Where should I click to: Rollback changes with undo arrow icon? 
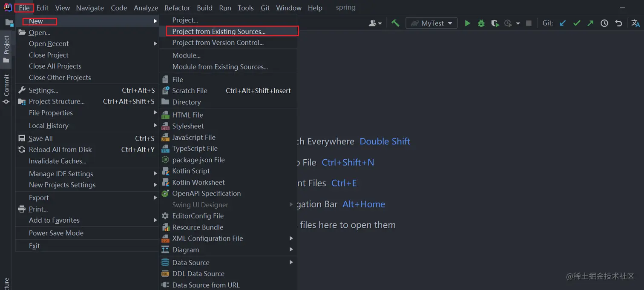pyautogui.click(x=618, y=23)
